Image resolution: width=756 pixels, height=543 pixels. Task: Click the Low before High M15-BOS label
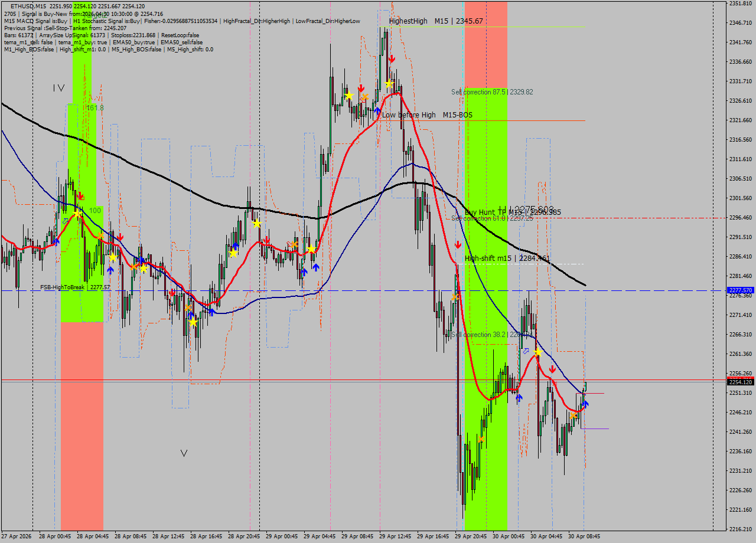(427, 115)
